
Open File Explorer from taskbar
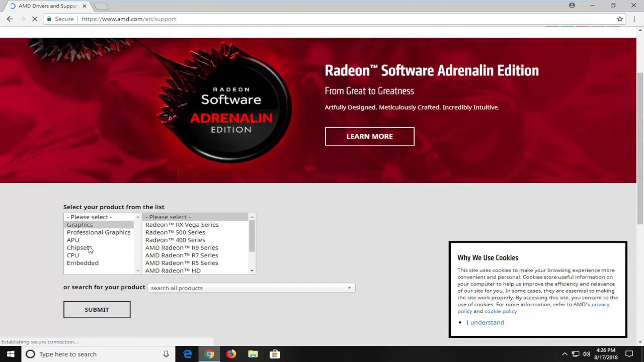click(253, 354)
